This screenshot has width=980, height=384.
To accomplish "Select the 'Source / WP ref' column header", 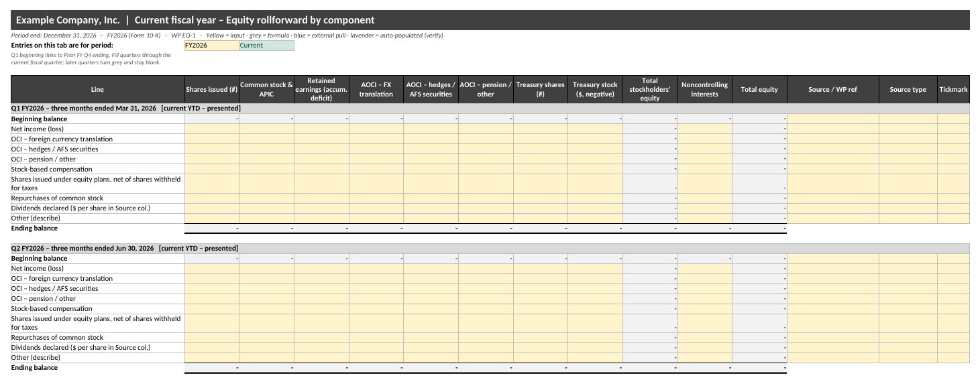I will (x=833, y=90).
